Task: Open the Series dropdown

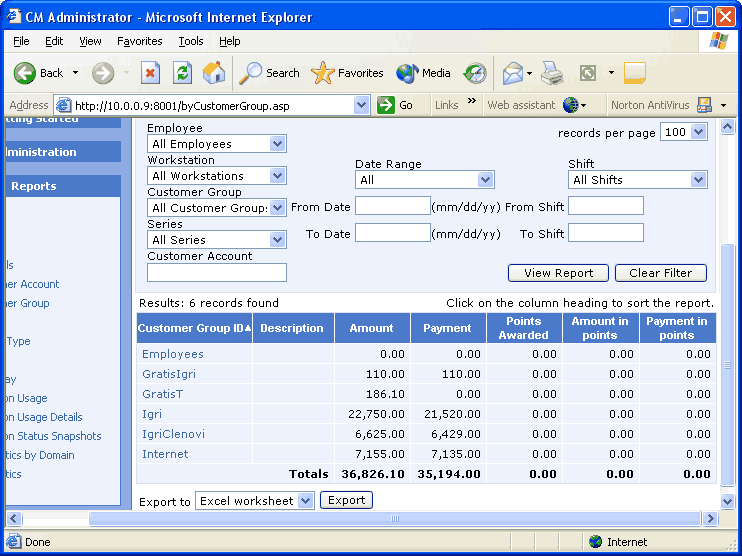Action: pyautogui.click(x=277, y=239)
